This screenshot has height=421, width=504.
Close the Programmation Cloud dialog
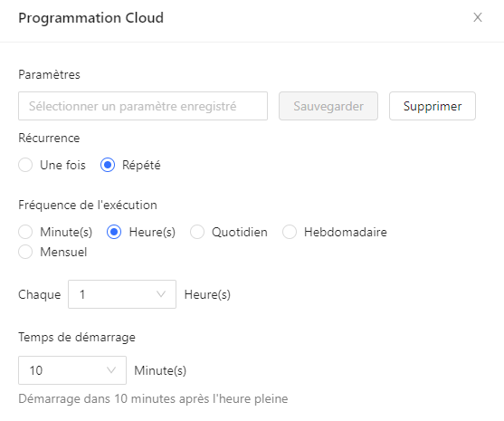tap(478, 17)
